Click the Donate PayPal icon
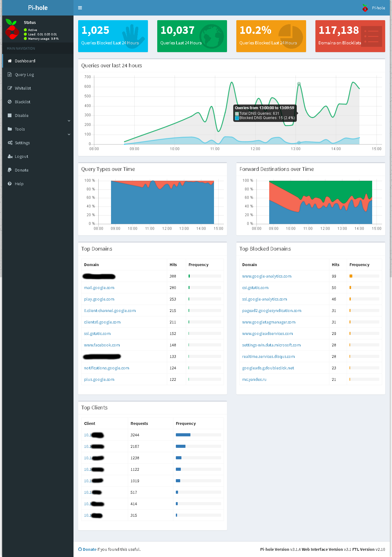The height and width of the screenshot is (557, 392). [x=10, y=170]
